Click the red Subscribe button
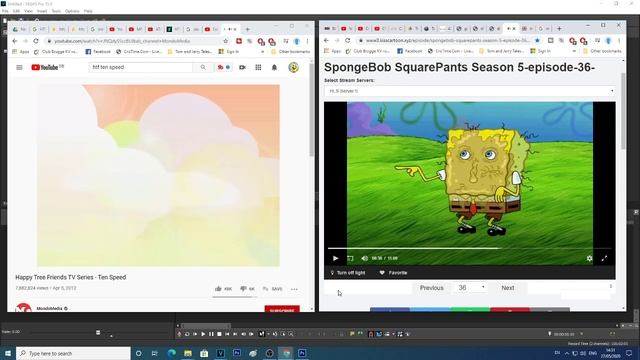Viewport: 640px width, 360px height. [x=282, y=309]
